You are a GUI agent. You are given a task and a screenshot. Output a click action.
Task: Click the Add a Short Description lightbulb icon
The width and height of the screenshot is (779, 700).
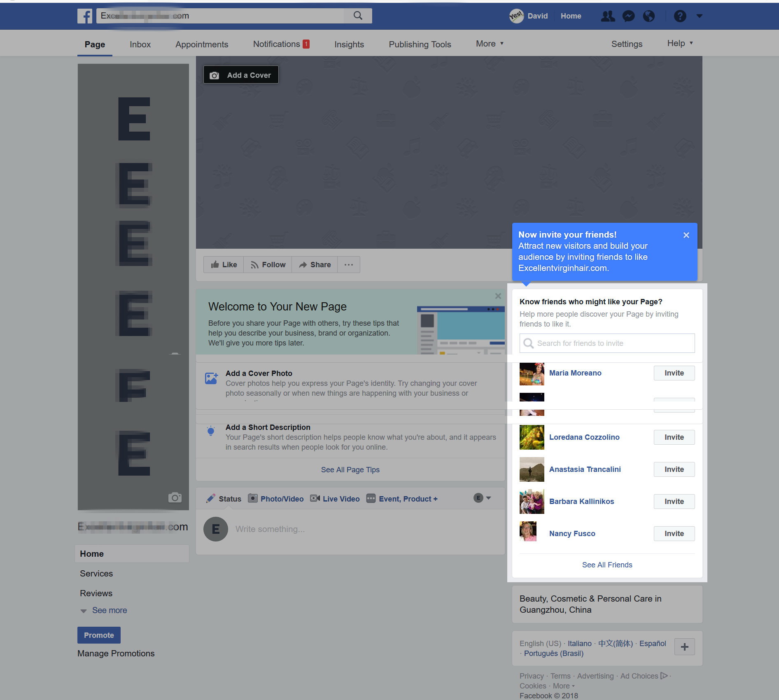click(x=211, y=431)
